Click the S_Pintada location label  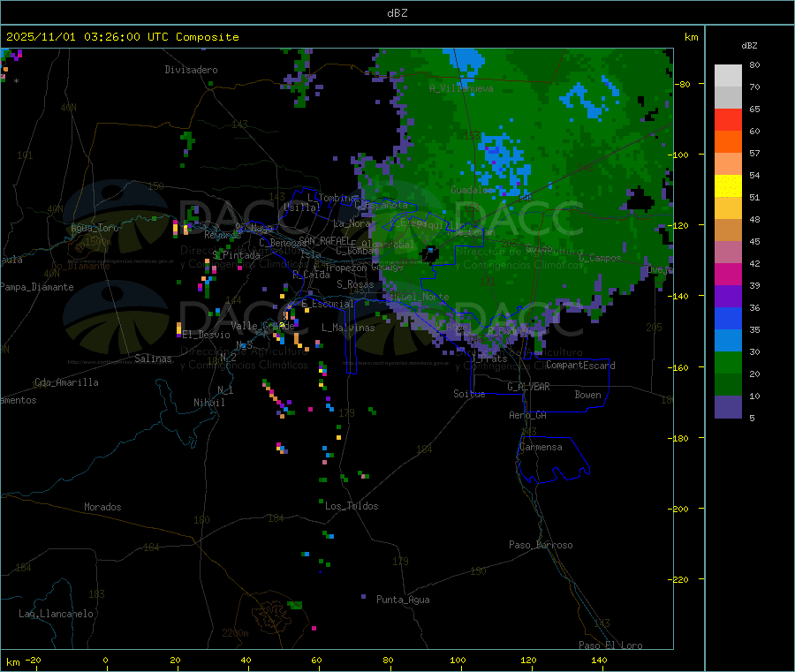coord(236,255)
